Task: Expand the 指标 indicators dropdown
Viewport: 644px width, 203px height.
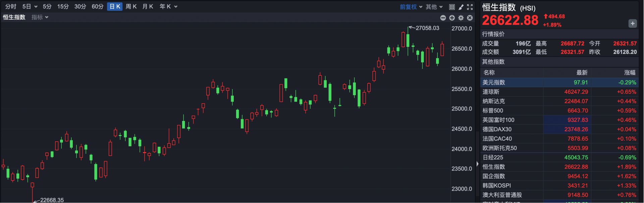Action: 40,17
